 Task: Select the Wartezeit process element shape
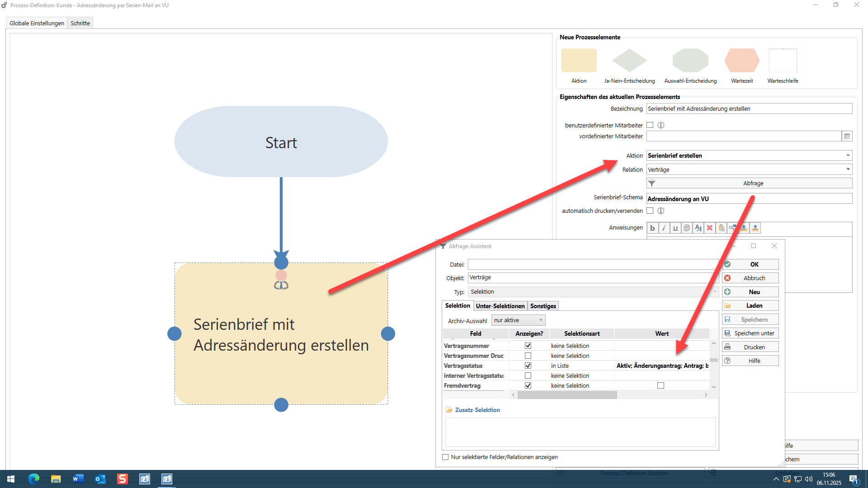741,61
